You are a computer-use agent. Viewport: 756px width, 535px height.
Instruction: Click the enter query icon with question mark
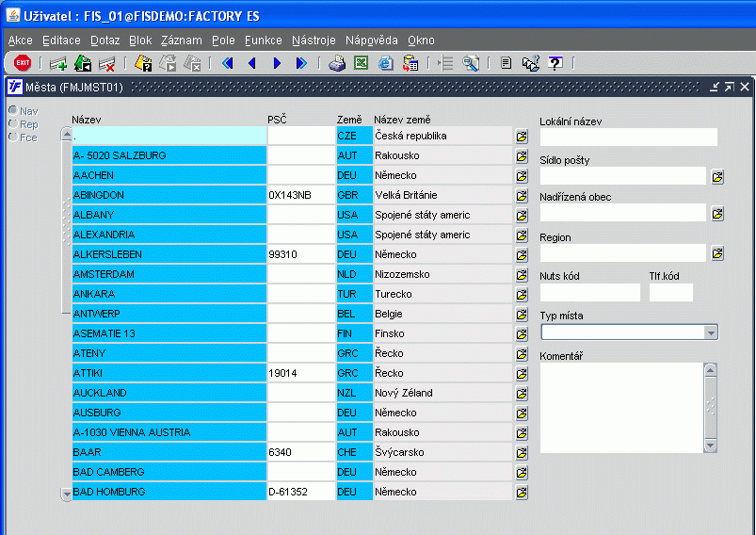click(x=143, y=63)
